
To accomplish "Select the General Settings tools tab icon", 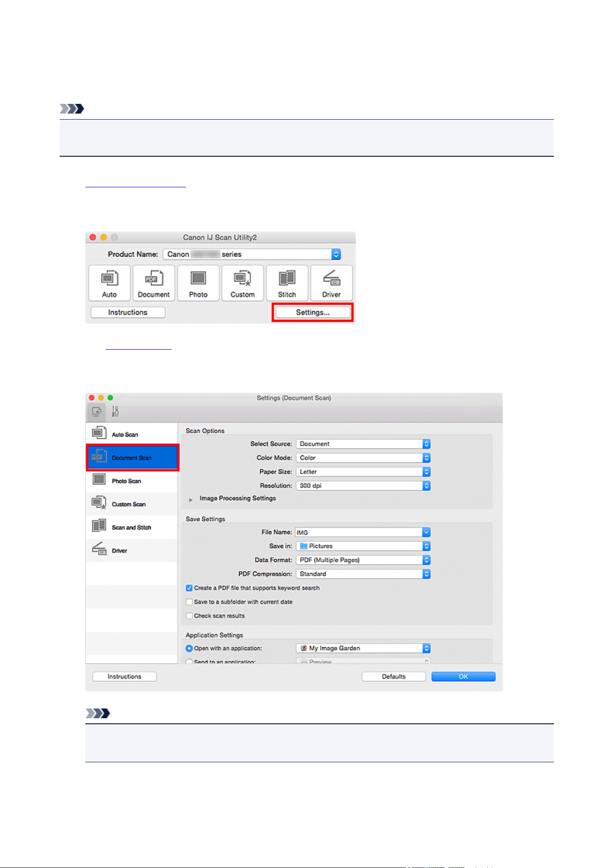I will [x=115, y=411].
